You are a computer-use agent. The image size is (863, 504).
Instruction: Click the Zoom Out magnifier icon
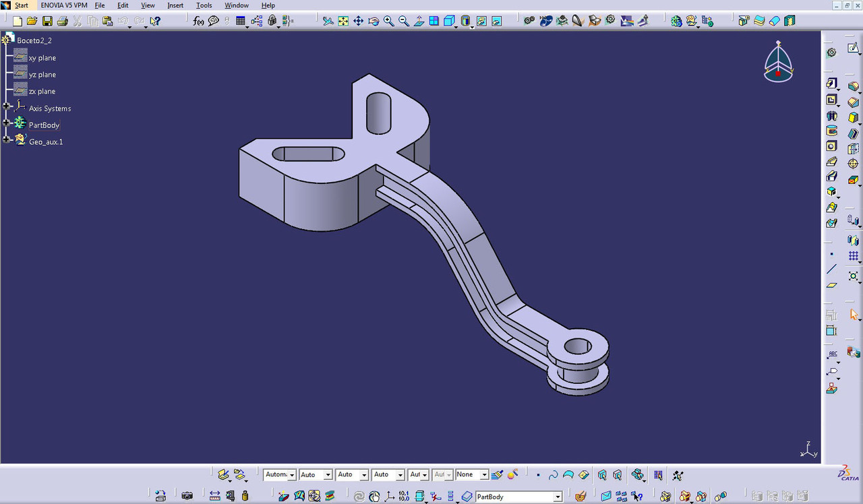[404, 21]
